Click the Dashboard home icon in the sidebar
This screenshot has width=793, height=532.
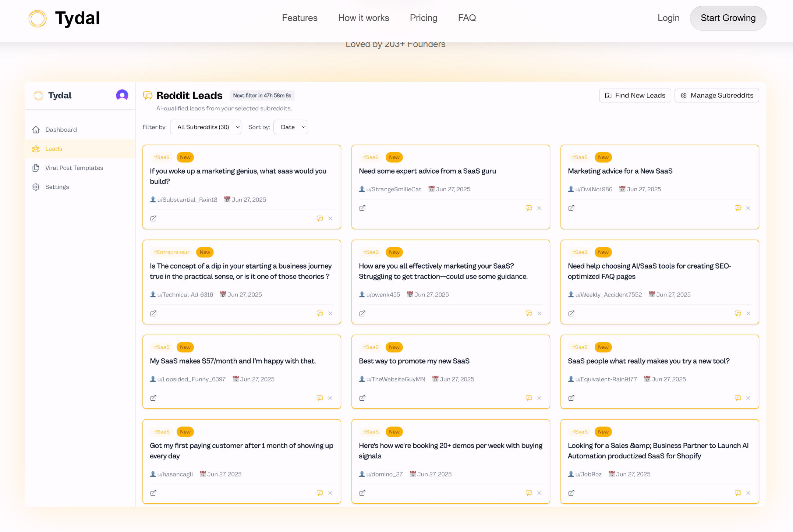tap(36, 130)
